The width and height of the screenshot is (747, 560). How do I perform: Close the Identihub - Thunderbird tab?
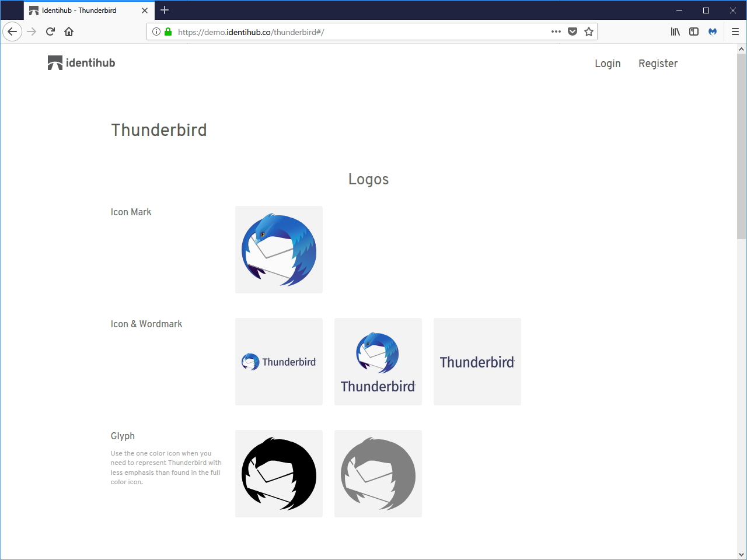[x=145, y=10]
